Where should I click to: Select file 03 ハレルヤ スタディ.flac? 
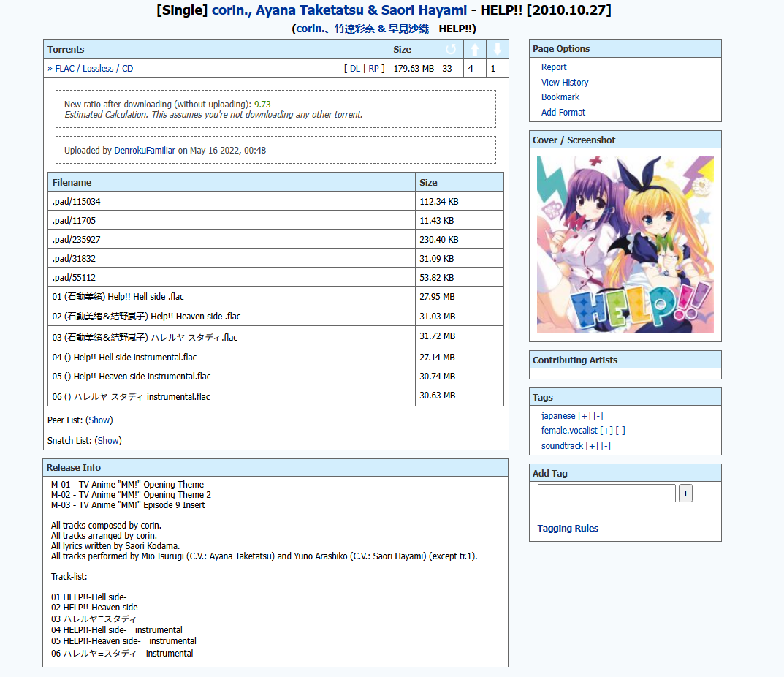[276, 337]
